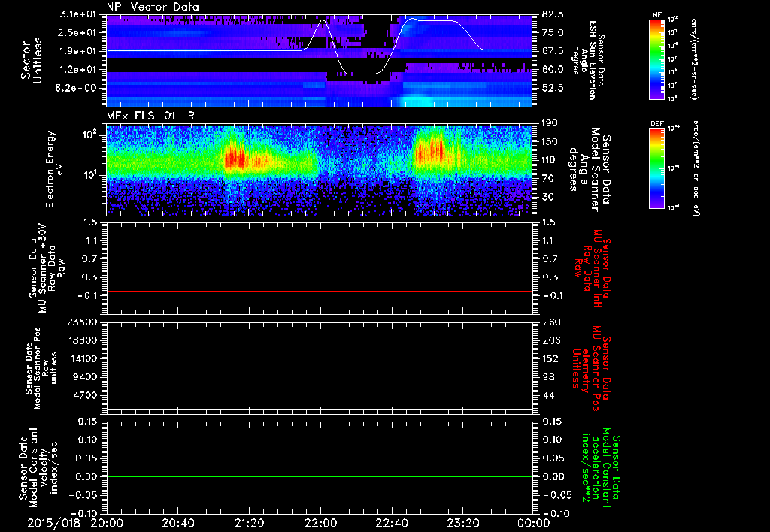Click the white sun elevation curve's flat-topped second peak

tap(432, 20)
